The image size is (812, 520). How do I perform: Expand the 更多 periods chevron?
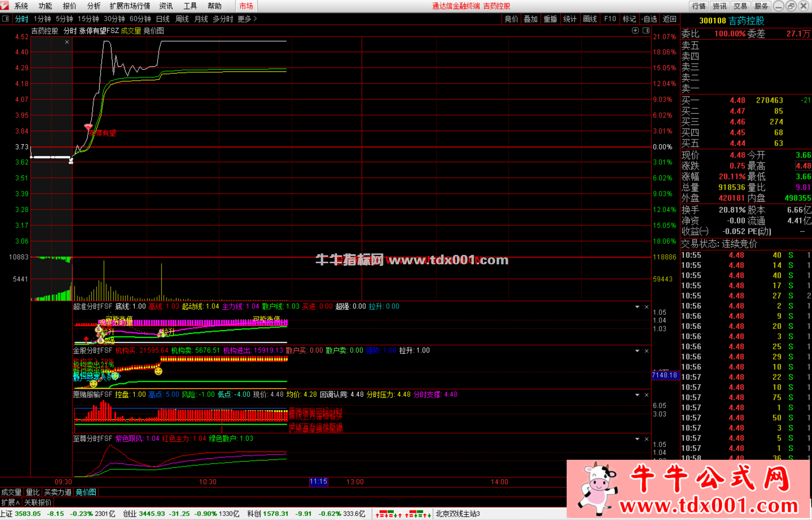pos(255,19)
